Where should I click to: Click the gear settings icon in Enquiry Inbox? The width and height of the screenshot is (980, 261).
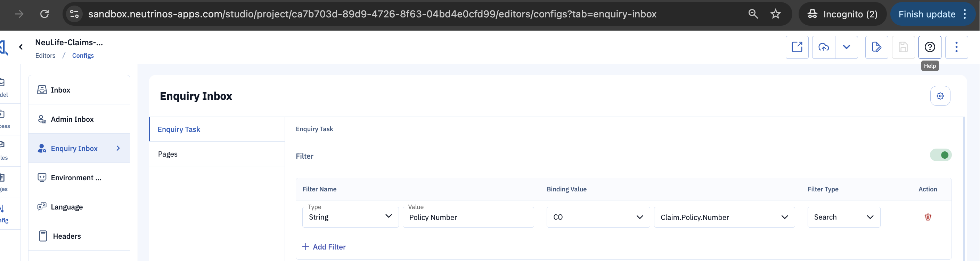pos(940,96)
